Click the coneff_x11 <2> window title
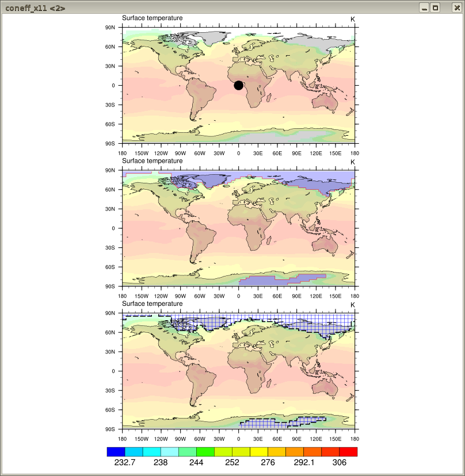This screenshot has width=465, height=476. (35, 8)
